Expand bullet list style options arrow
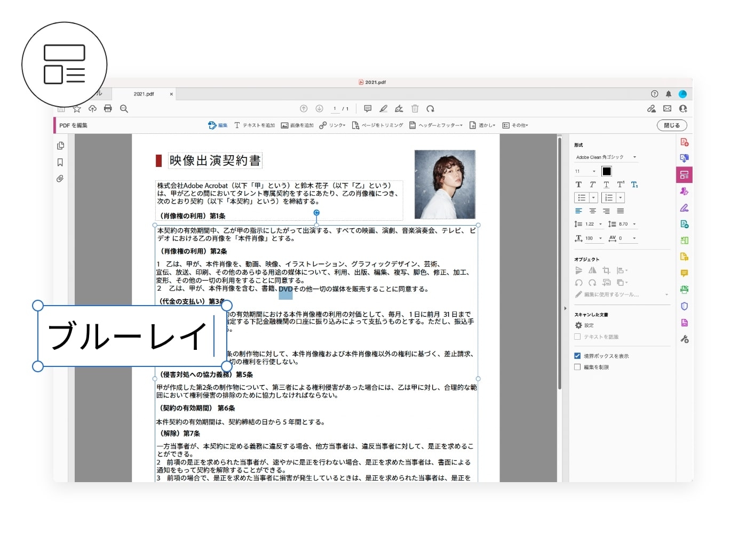 (x=593, y=197)
